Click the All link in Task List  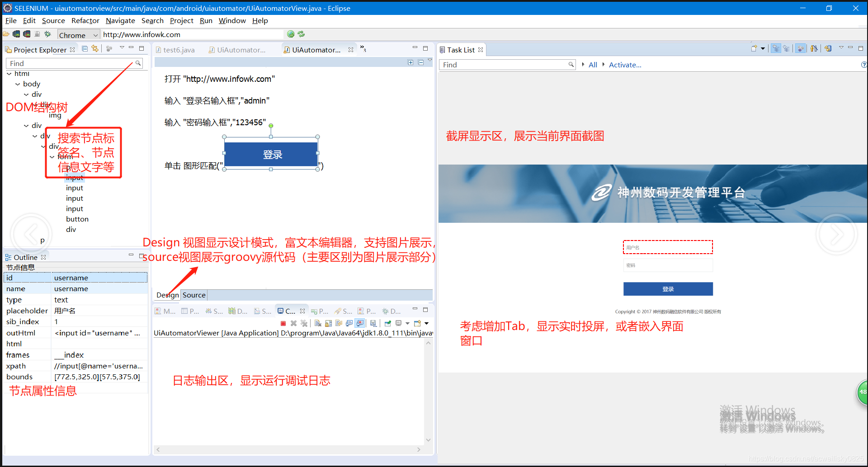tap(593, 65)
